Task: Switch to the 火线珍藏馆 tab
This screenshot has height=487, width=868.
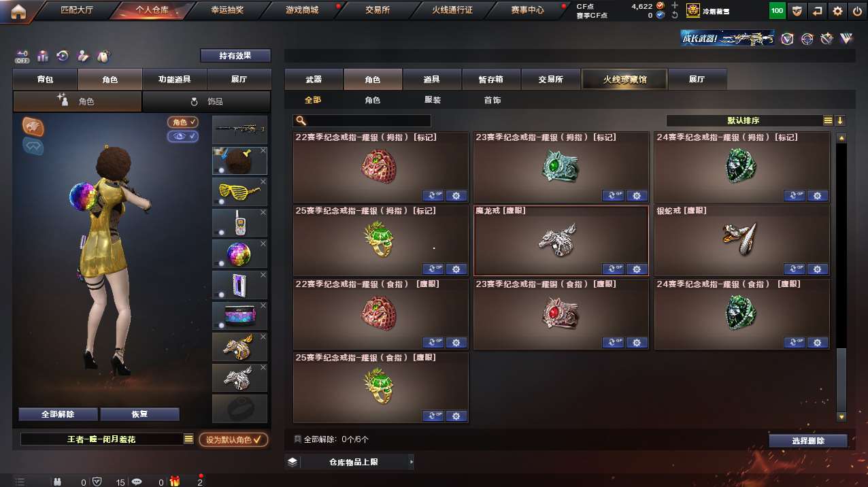Action: (x=624, y=80)
